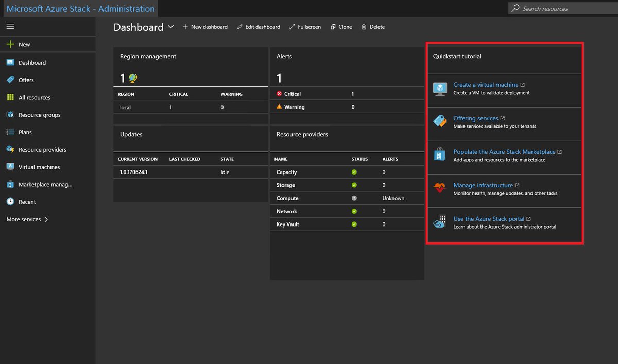This screenshot has width=618, height=364.
Task: Open the Region management tile header
Action: point(148,56)
